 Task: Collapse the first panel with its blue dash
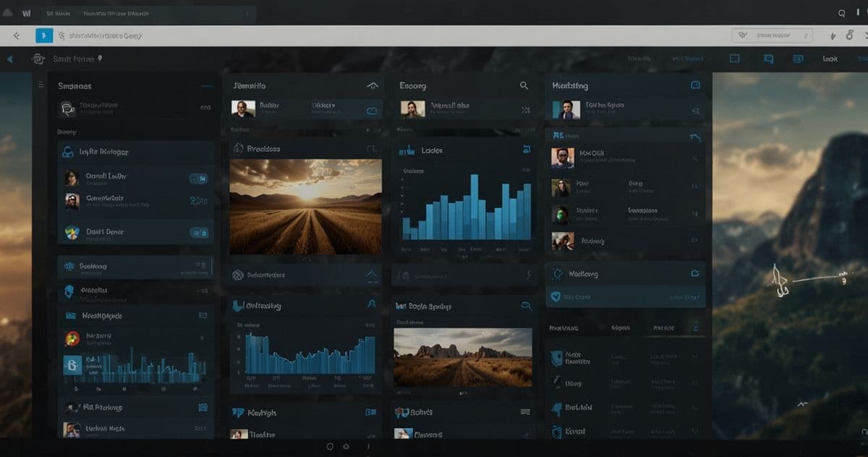(207, 86)
